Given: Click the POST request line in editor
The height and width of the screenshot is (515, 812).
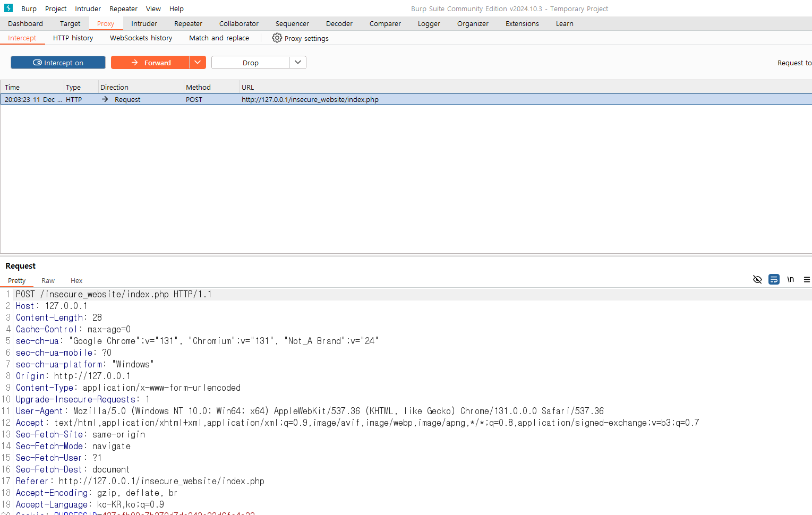Looking at the screenshot, I should (114, 294).
